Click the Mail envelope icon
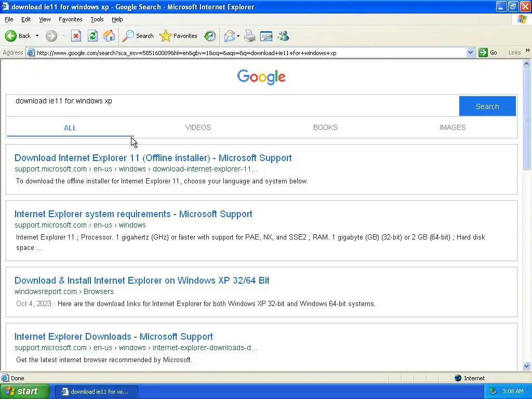The image size is (532, 399). click(x=230, y=36)
